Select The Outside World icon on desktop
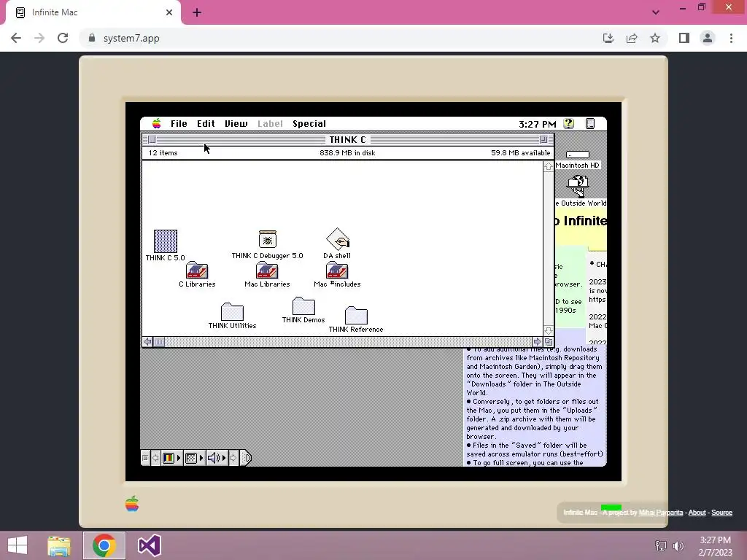The image size is (747, 560). click(x=578, y=186)
